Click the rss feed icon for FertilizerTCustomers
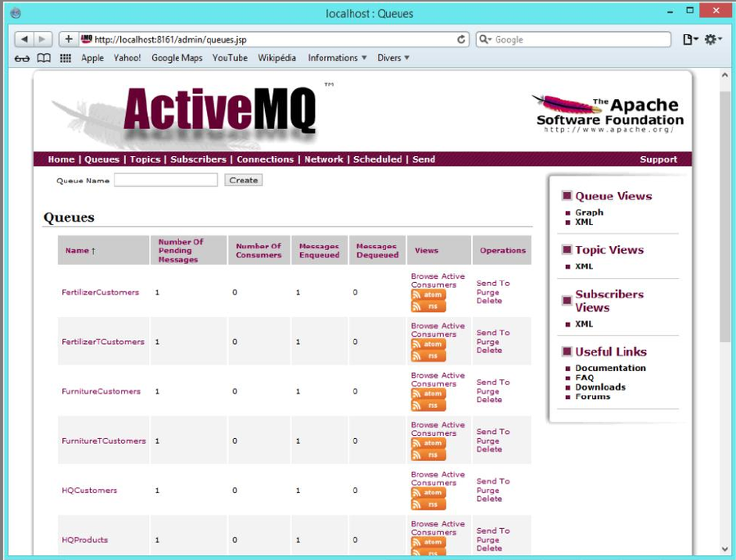The width and height of the screenshot is (736, 560). [x=428, y=356]
